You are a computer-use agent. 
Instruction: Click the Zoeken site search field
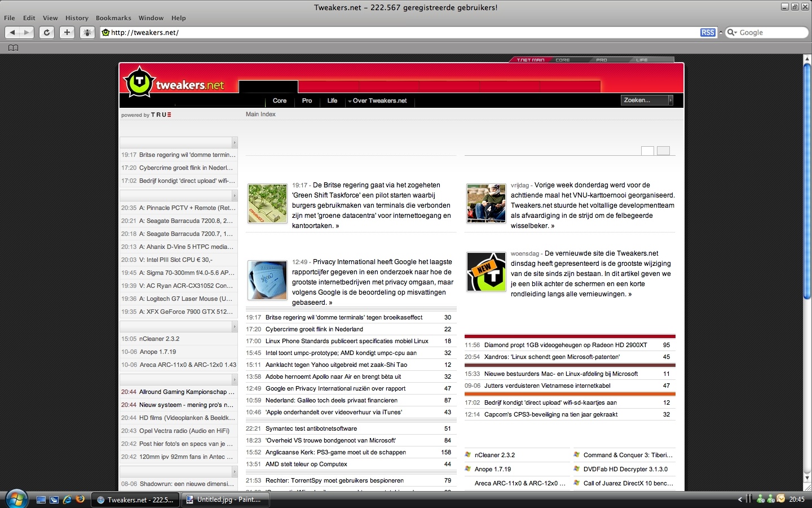pyautogui.click(x=645, y=100)
